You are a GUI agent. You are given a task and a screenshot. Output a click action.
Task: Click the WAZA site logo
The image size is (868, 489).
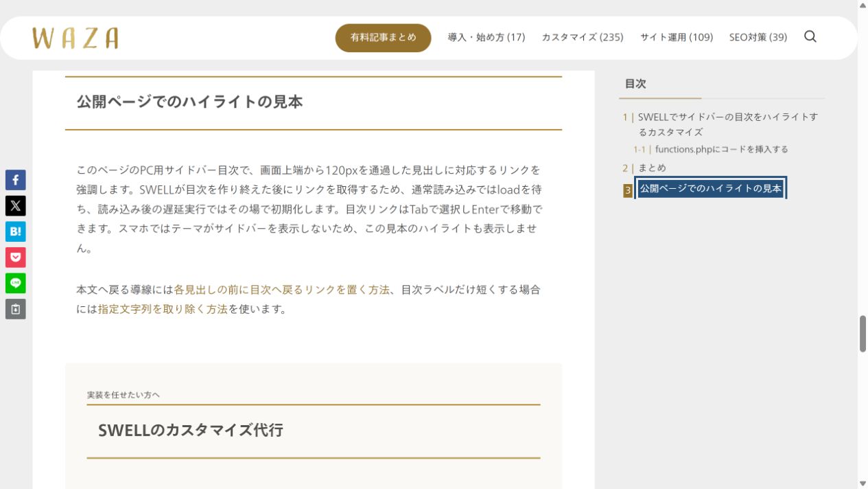[x=75, y=38]
